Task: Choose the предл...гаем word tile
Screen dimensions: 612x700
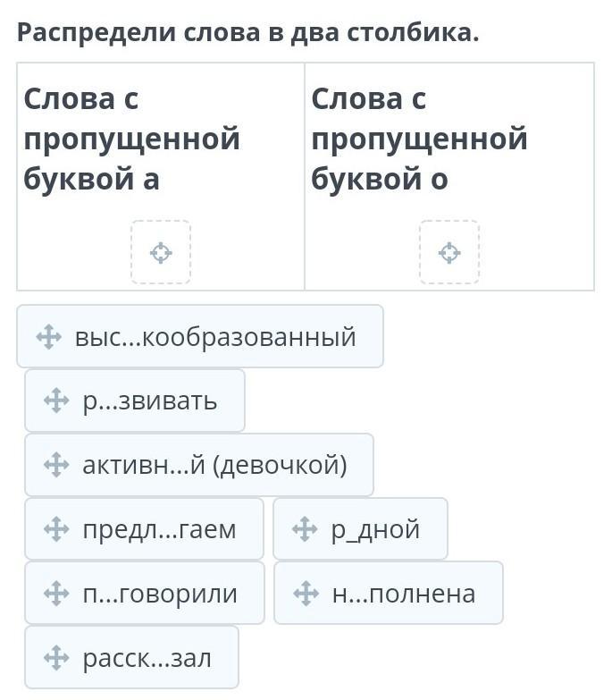Action: (159, 529)
